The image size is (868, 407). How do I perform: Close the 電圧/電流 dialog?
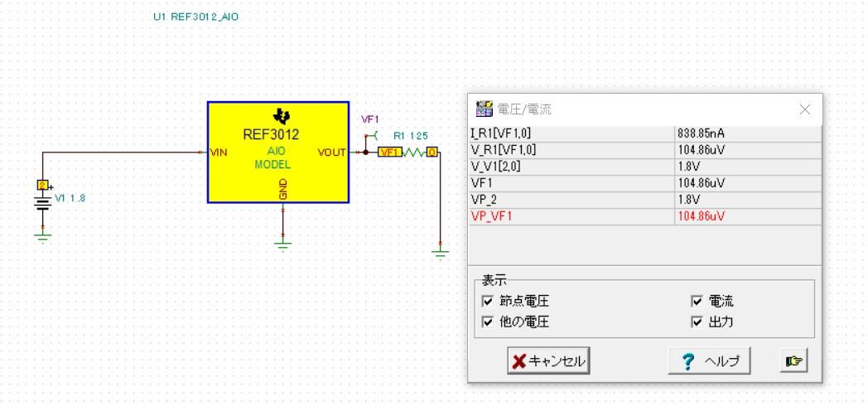805,109
